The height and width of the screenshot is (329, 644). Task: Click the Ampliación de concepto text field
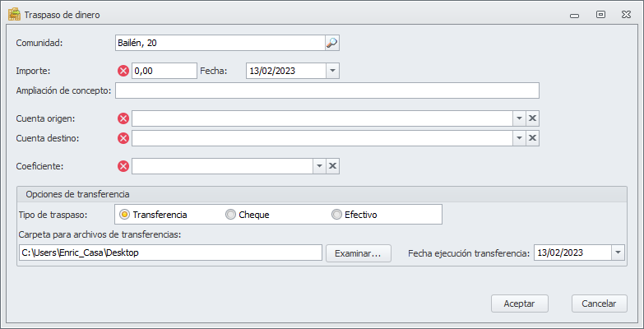point(327,90)
